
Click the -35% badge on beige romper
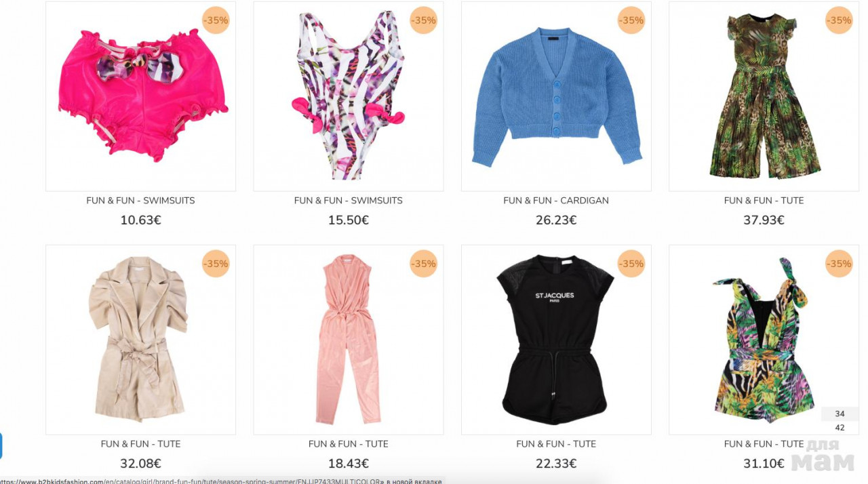[x=216, y=264]
